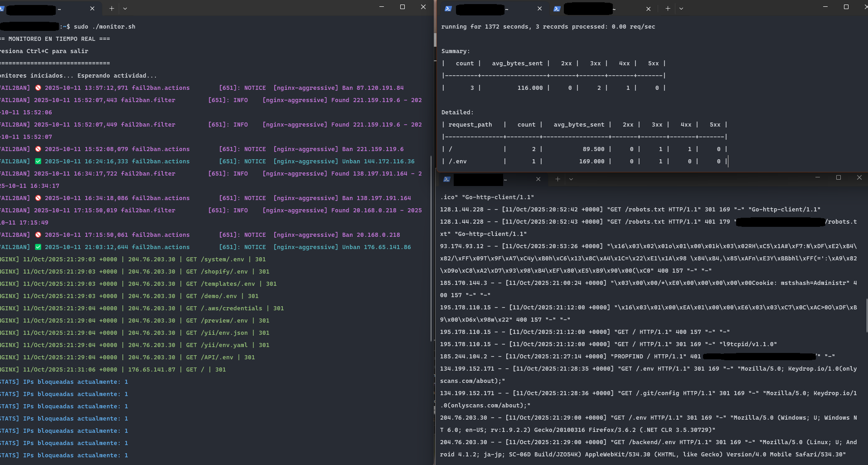Click the green check icon on the Unban 144.172.116.36 line
The height and width of the screenshot is (465, 868).
[x=38, y=161]
